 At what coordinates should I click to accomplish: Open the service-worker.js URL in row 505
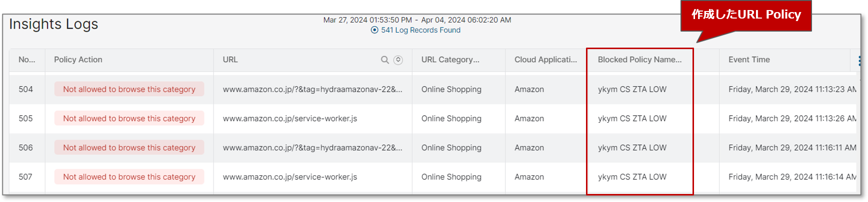(x=290, y=119)
